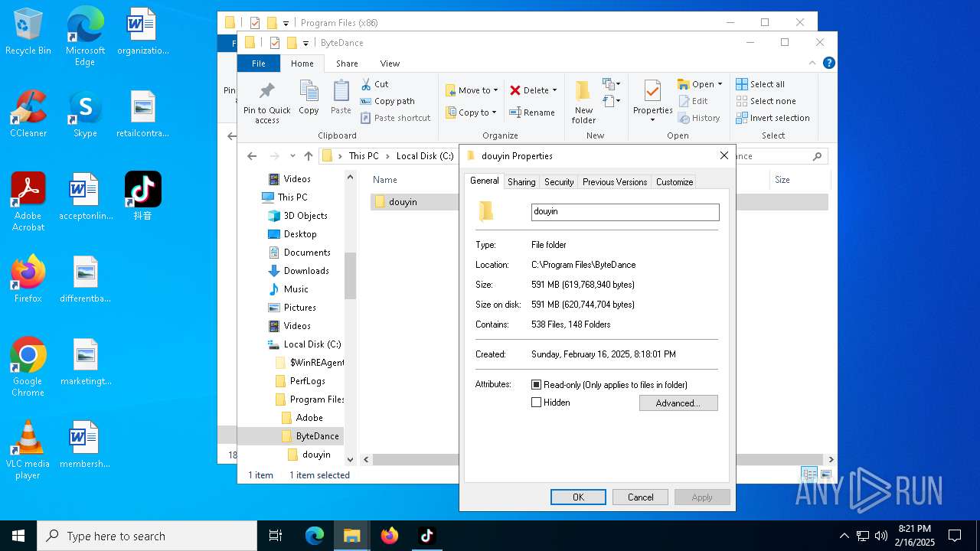Click the red Delete icon
The image size is (980, 551).
click(515, 90)
